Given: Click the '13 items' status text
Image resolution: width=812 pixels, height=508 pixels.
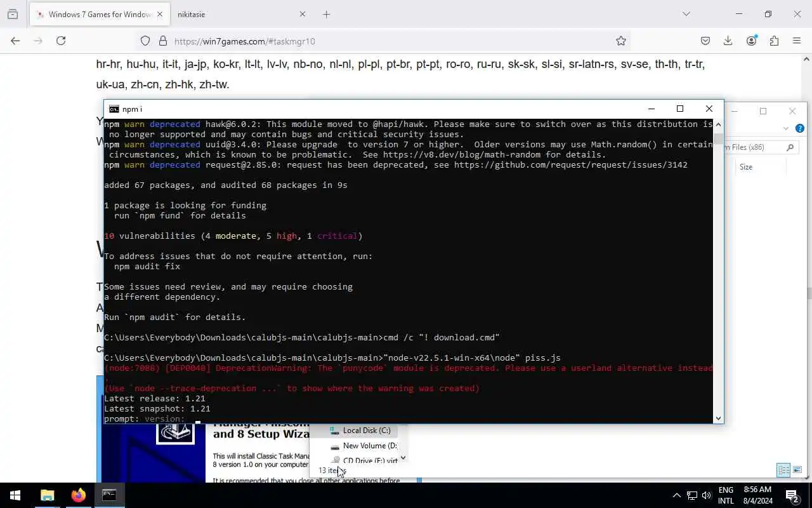Looking at the screenshot, I should point(332,471).
